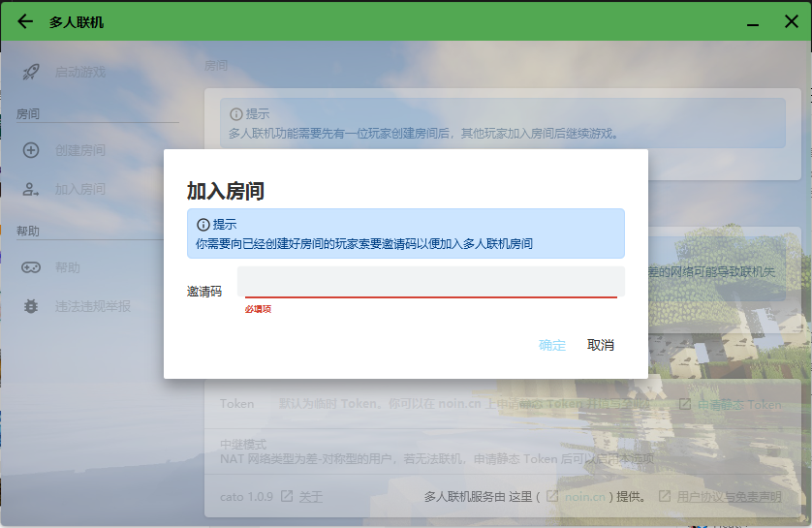The image size is (812, 528).
Task: Click the person icon for 加入房间
Action: (x=31, y=189)
